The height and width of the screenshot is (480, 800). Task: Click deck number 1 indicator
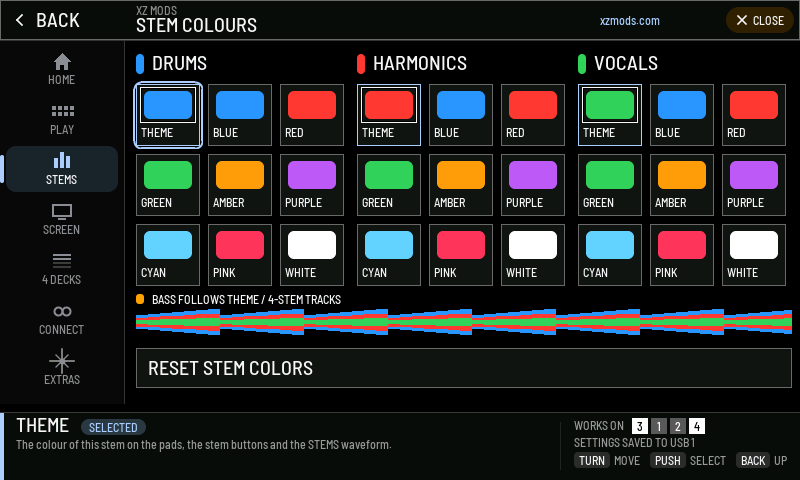659,426
